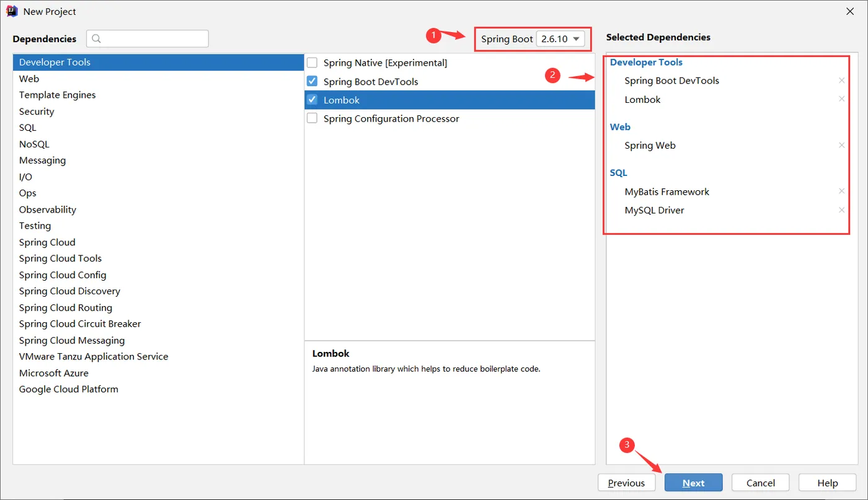Click the Next button
The height and width of the screenshot is (500, 868).
coord(693,483)
